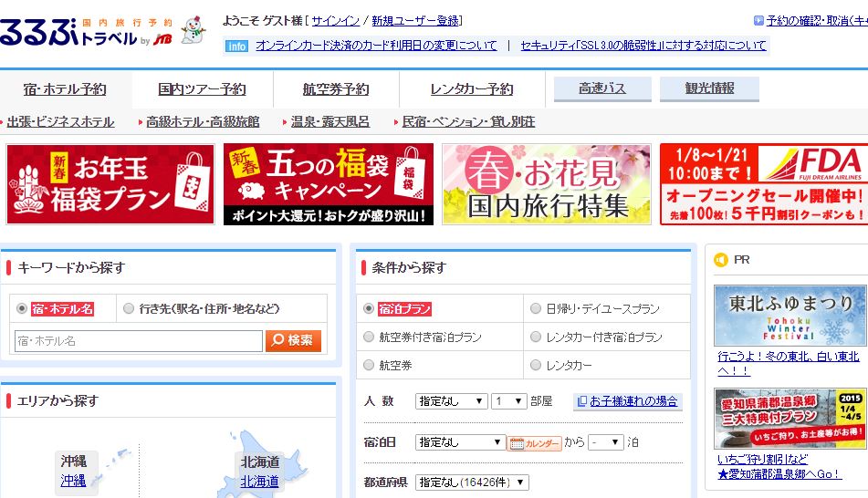Switch to the 宿・ホテル予約 tab
This screenshot has height=498, width=868.
point(66,89)
